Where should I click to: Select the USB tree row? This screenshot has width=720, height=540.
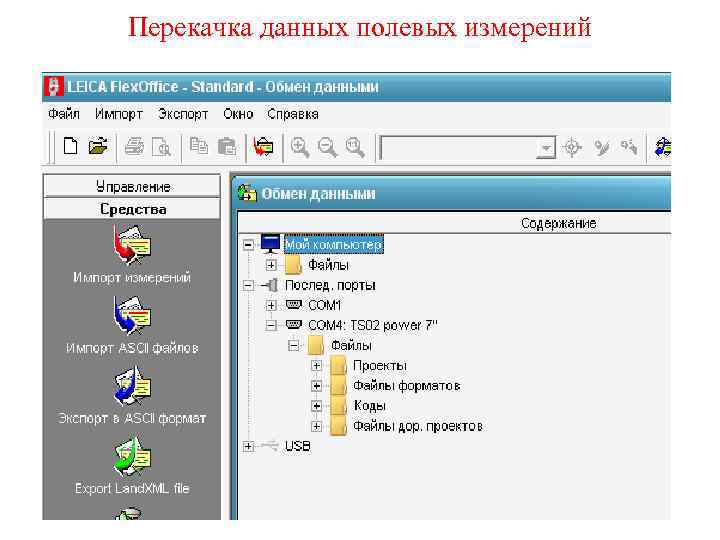coord(298,446)
